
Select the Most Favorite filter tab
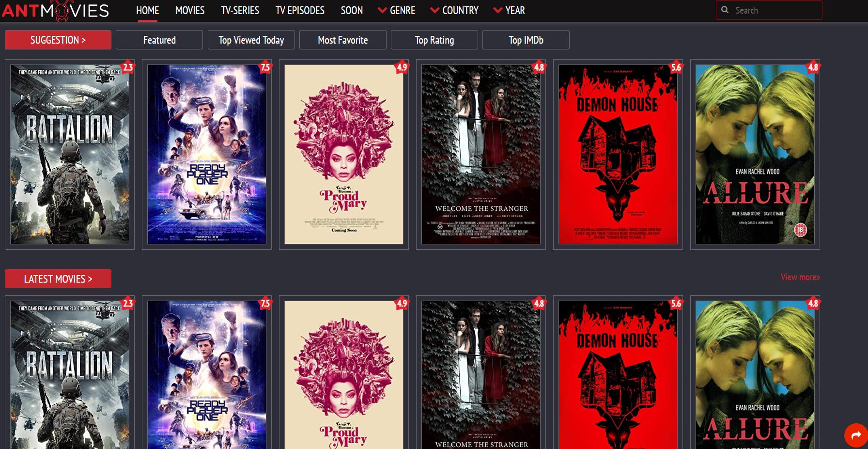click(342, 40)
